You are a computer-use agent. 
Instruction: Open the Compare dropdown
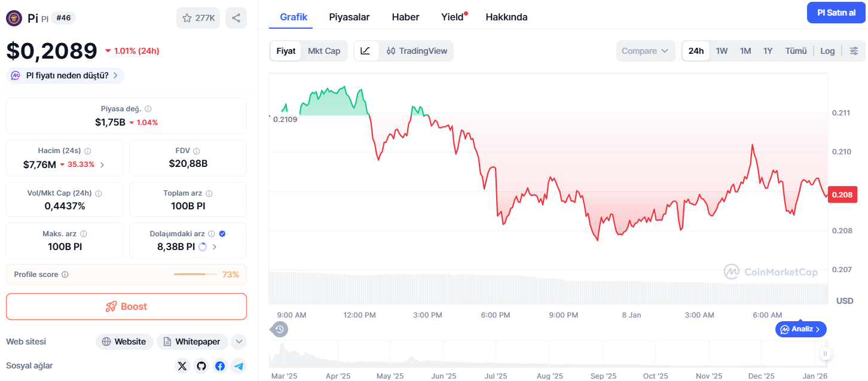pos(646,51)
